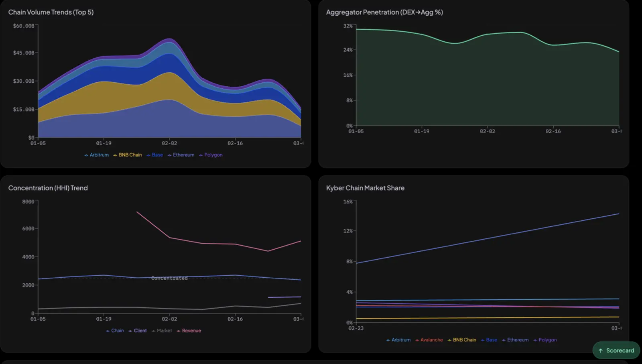This screenshot has width=642, height=364.
Task: Toggle Avalanche legend in Kyber Chain Market Share
Action: (x=429, y=340)
